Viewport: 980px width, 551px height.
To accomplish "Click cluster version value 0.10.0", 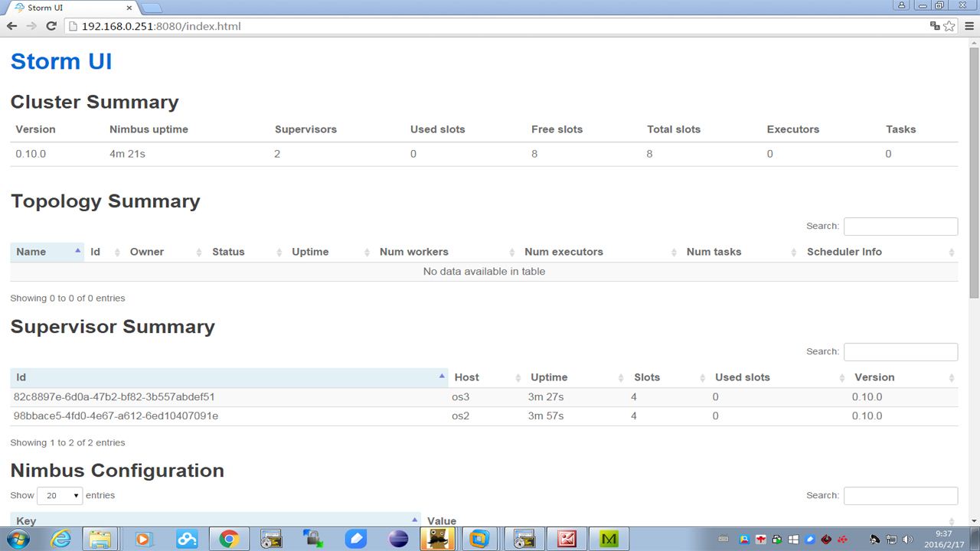I will (x=31, y=154).
